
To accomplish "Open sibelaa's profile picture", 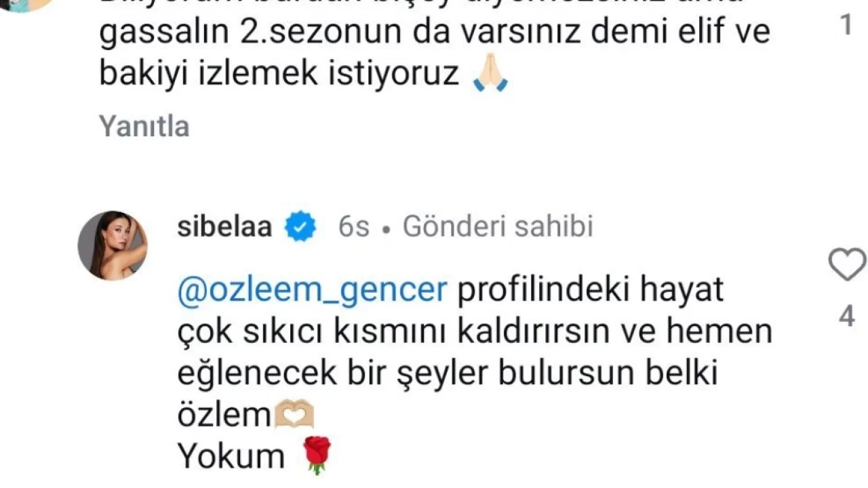I will click(113, 245).
